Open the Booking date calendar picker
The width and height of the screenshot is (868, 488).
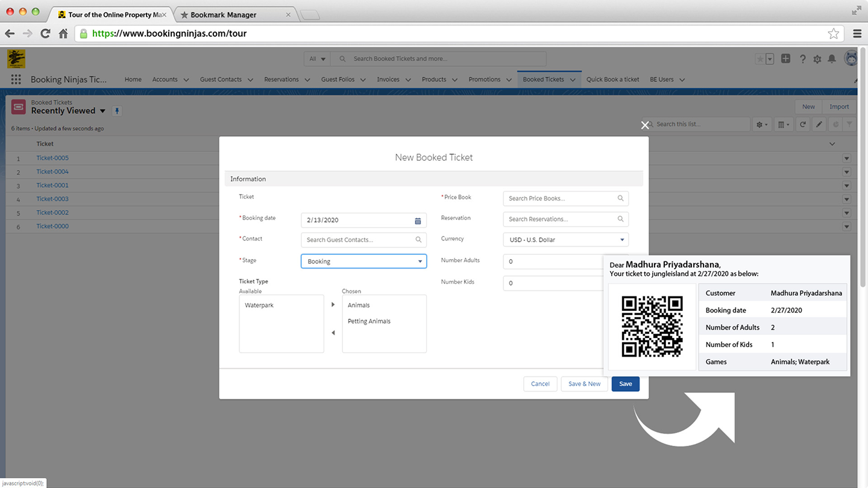pyautogui.click(x=418, y=221)
